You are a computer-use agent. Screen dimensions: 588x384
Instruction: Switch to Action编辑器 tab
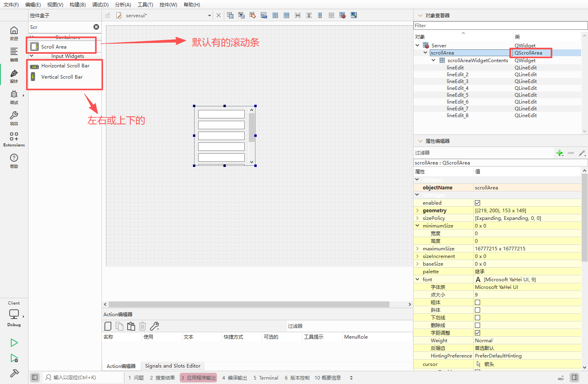121,366
